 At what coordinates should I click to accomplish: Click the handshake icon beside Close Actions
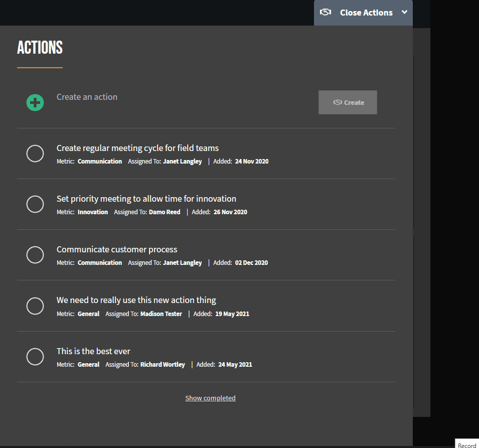[326, 12]
